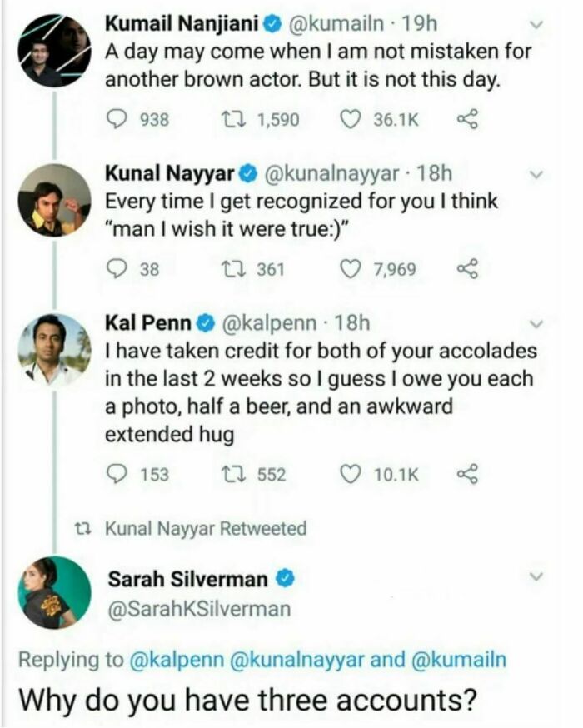Open Kumail Nanjiani's profile picture
Viewport: 583px width, 728px height.
pos(54,50)
